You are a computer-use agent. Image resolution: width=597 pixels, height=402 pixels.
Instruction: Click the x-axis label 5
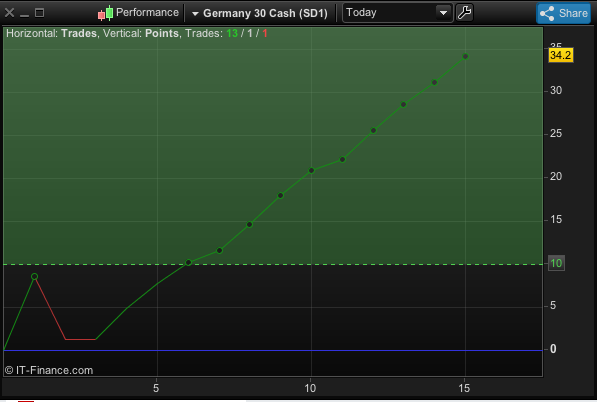[156, 388]
